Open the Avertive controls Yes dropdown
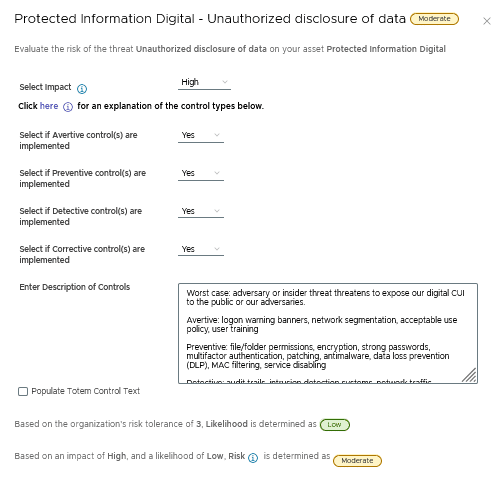The height and width of the screenshot is (481, 501). pos(201,135)
